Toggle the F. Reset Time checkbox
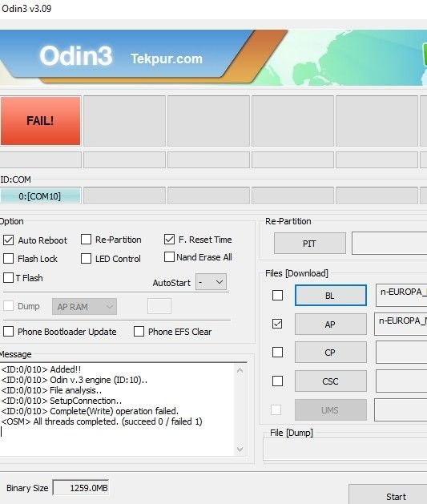The height and width of the screenshot is (504, 427). point(169,240)
